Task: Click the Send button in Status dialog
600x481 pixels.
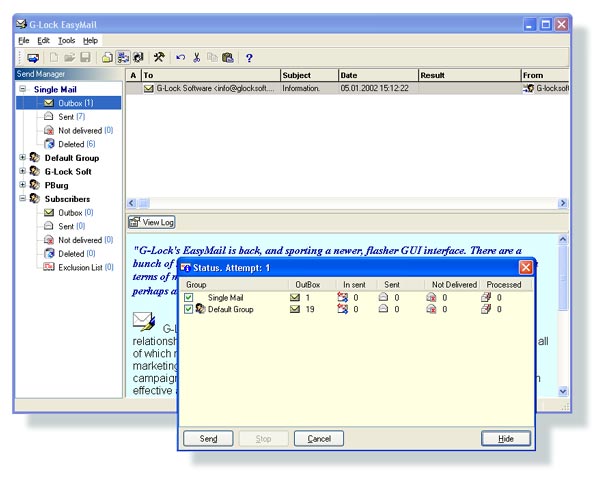Action: tap(208, 439)
